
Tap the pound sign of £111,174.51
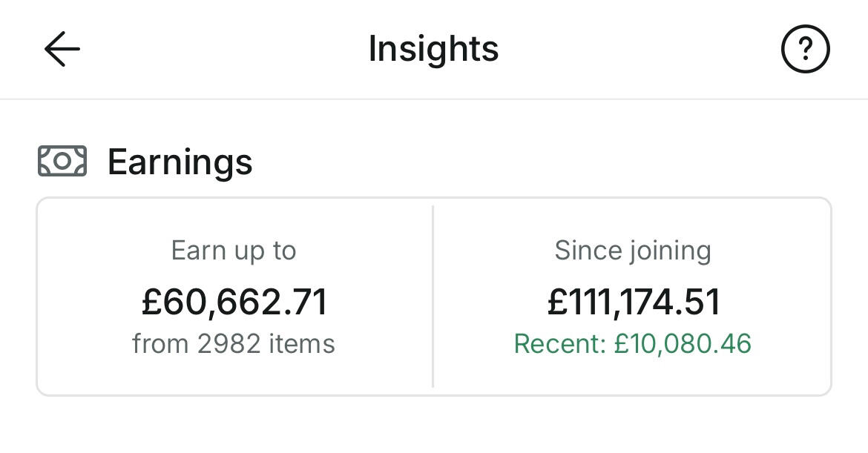click(x=558, y=302)
